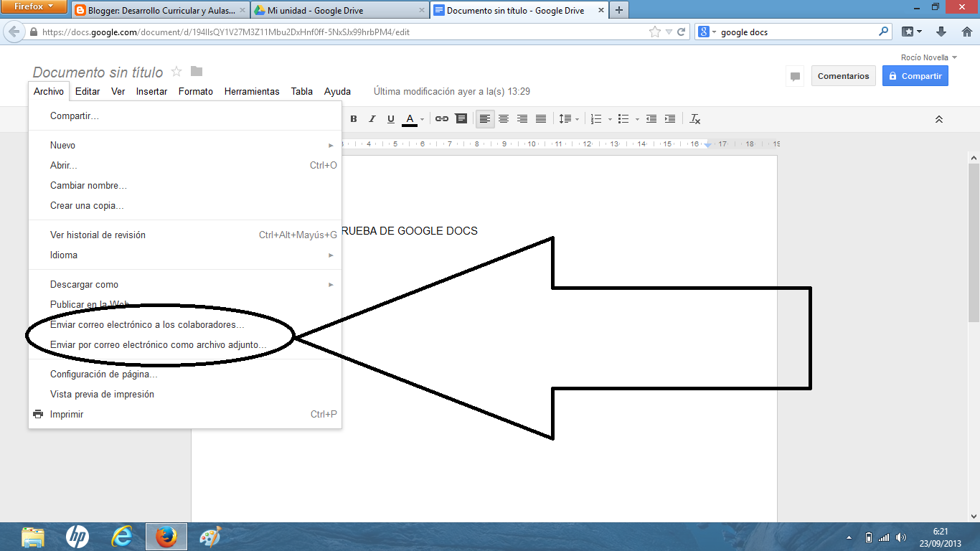Align text left
980x551 pixels.
coord(485,119)
